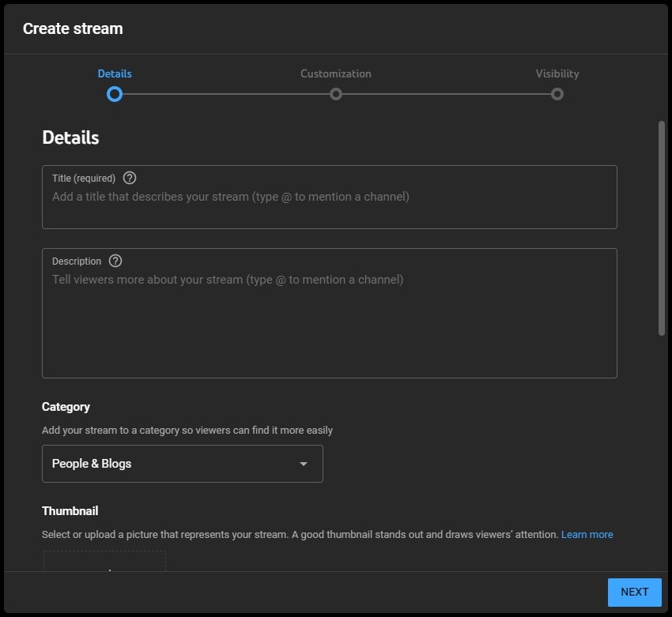
Task: Go to the Customization step label
Action: pyautogui.click(x=336, y=73)
